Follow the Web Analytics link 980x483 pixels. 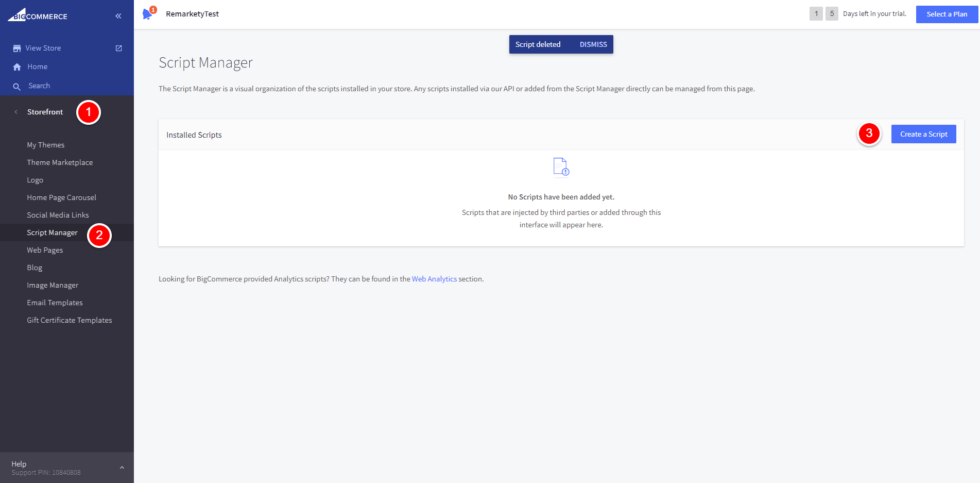click(x=434, y=279)
